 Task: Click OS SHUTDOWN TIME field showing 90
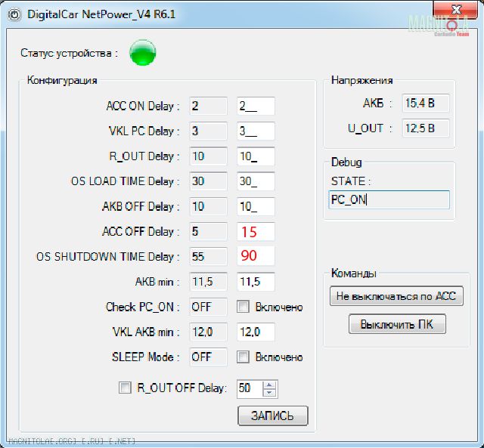click(256, 256)
